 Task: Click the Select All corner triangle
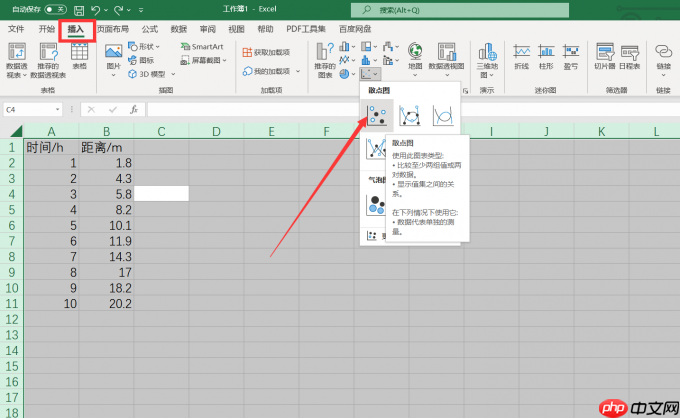[x=16, y=131]
